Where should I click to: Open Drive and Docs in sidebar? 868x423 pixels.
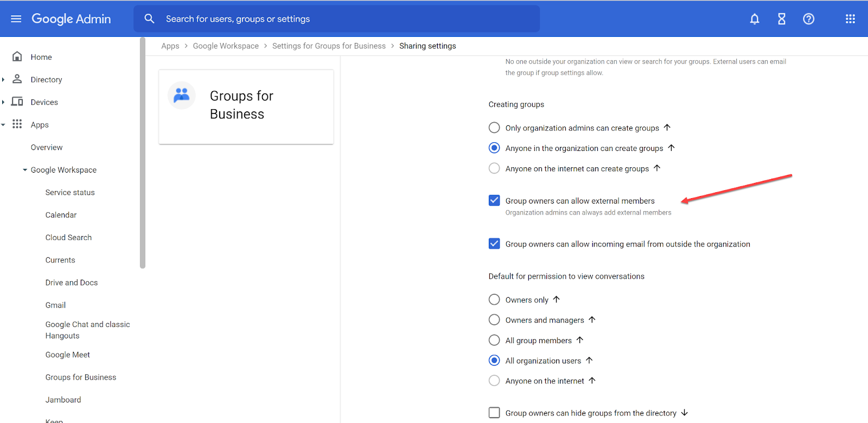[x=72, y=282]
